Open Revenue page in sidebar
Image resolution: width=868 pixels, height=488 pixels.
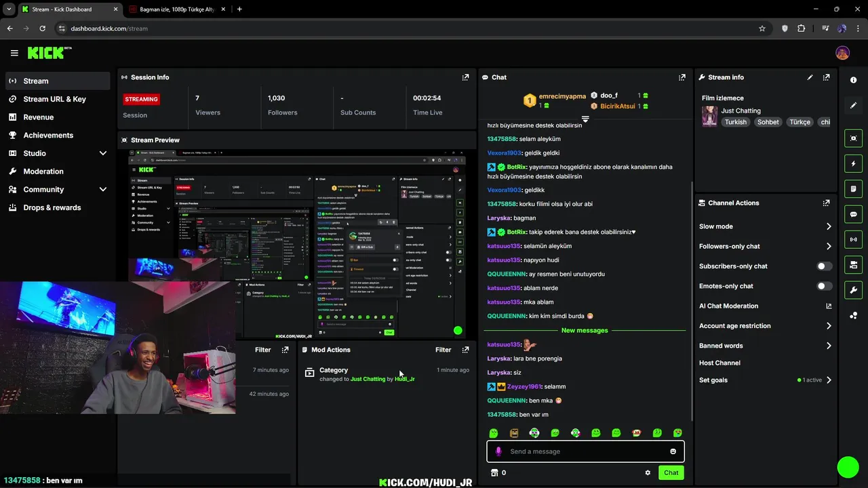tap(58, 117)
